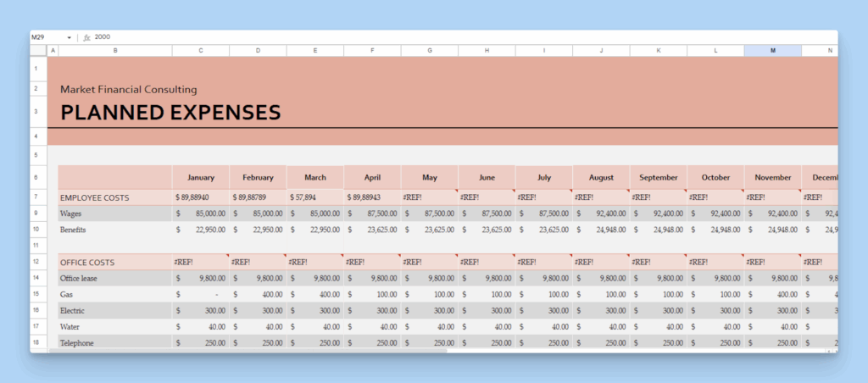Select the September month header cell
This screenshot has width=868, height=383.
658,178
